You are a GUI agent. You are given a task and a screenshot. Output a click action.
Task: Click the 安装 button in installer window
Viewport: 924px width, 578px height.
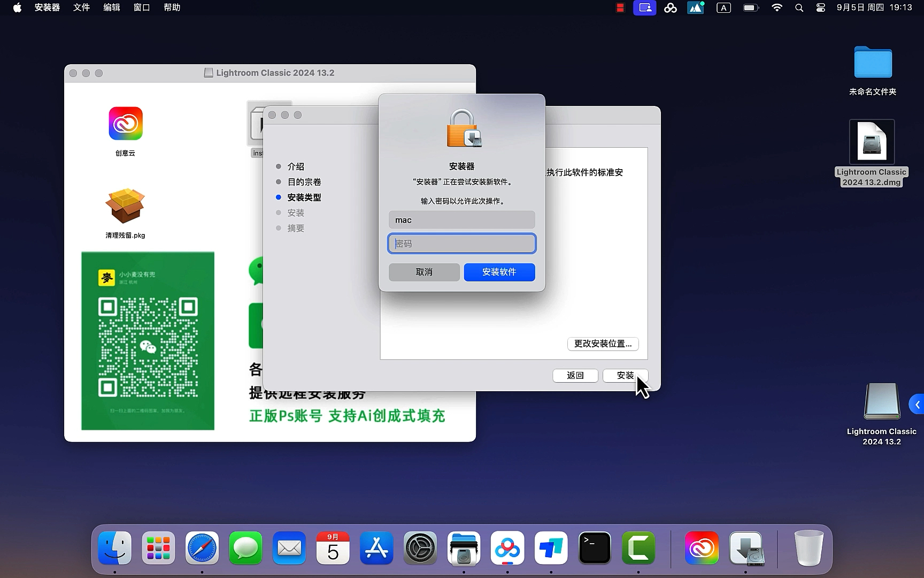pos(625,376)
